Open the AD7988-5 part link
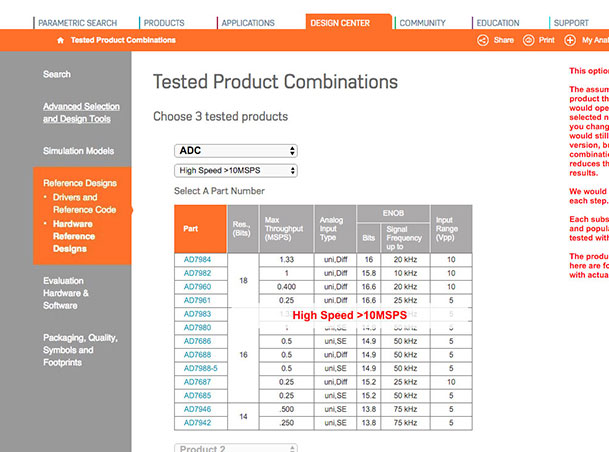609x452 pixels. point(201,368)
